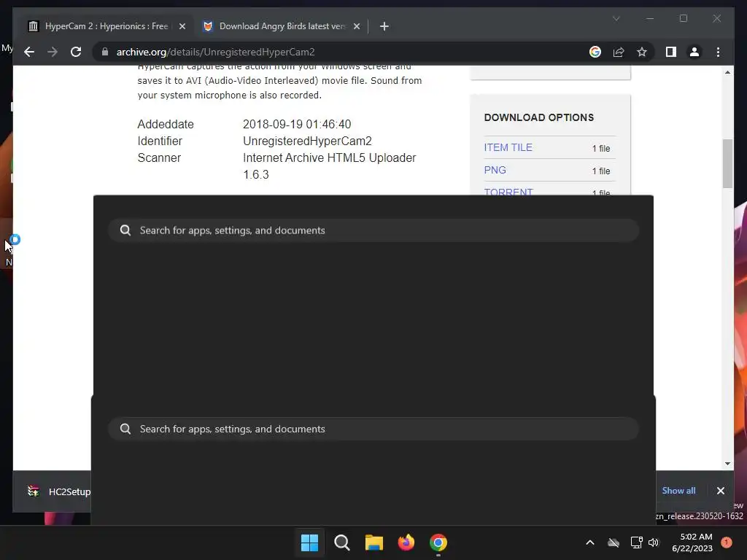The height and width of the screenshot is (560, 747).
Task: Click the Chrome taskbar icon
Action: pyautogui.click(x=438, y=542)
